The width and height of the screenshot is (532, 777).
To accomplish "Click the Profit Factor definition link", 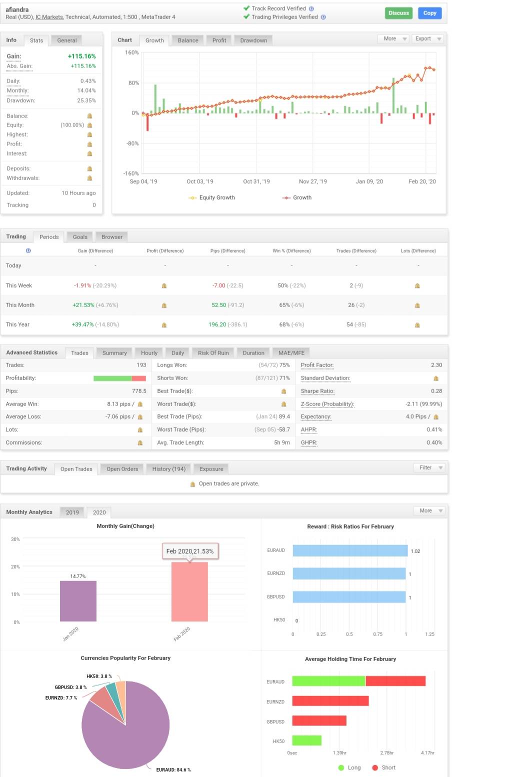I will click(x=317, y=365).
